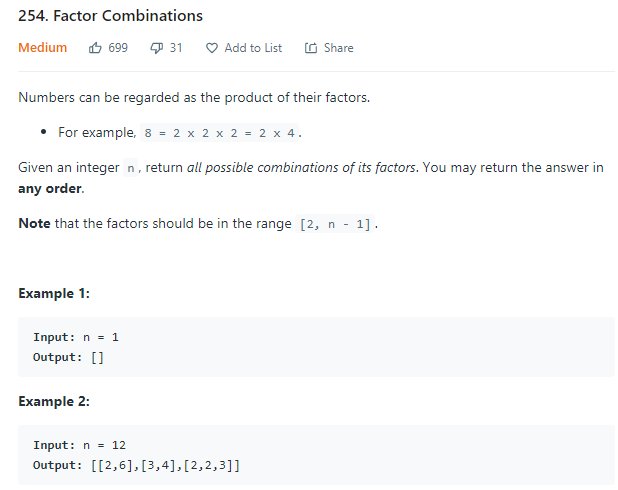
Task: Click the thumbs-up like icon
Action: [95, 48]
